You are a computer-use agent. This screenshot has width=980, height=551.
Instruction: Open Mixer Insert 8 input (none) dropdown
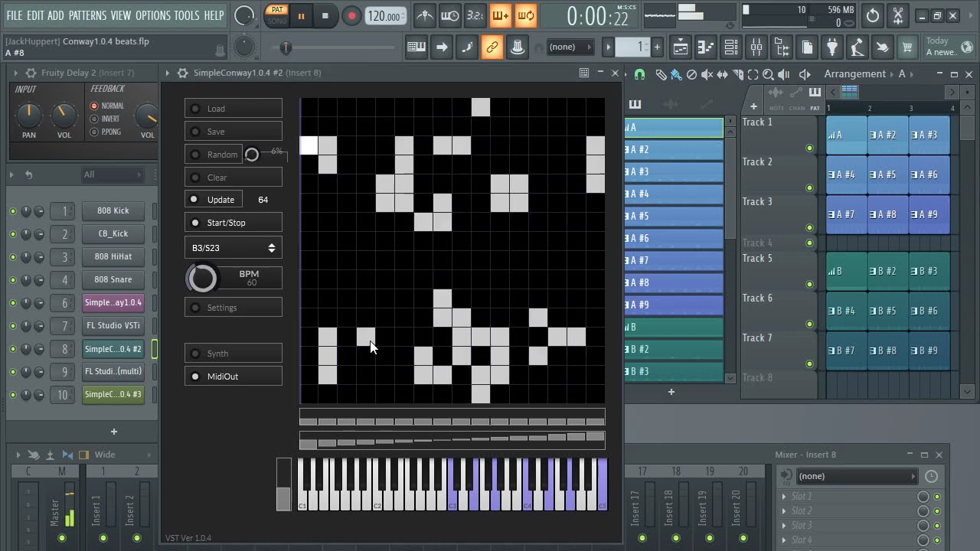coord(857,476)
